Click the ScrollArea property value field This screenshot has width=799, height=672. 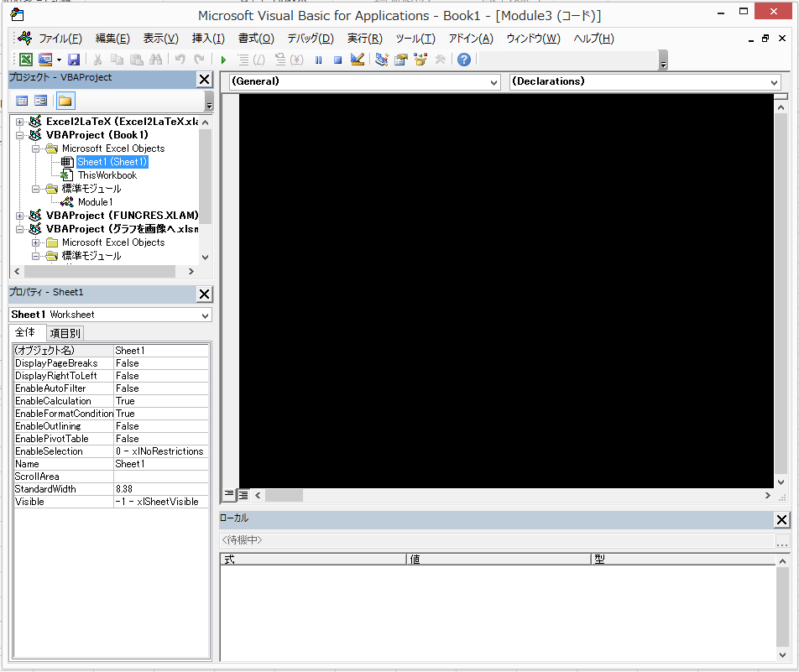161,477
